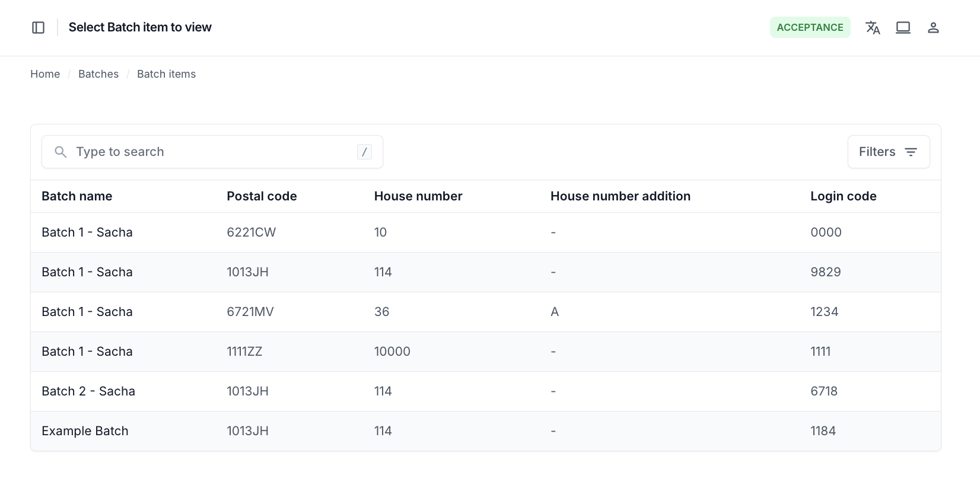This screenshot has height=485, width=980.
Task: Click the ACCEPTANCE environment badge
Action: click(810, 28)
